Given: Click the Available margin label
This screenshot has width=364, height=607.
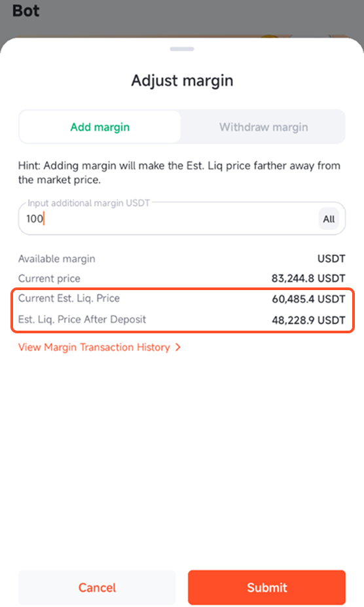Looking at the screenshot, I should (x=56, y=259).
